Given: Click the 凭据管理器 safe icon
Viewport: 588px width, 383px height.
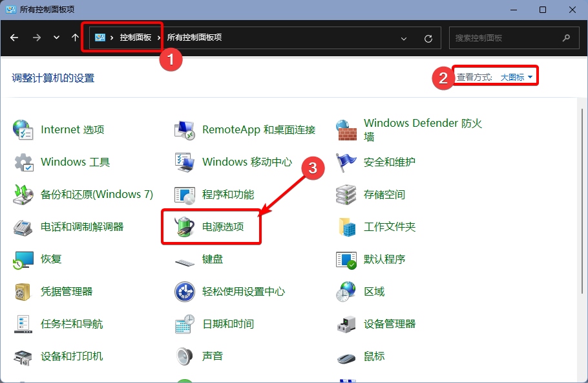Looking at the screenshot, I should [x=23, y=292].
